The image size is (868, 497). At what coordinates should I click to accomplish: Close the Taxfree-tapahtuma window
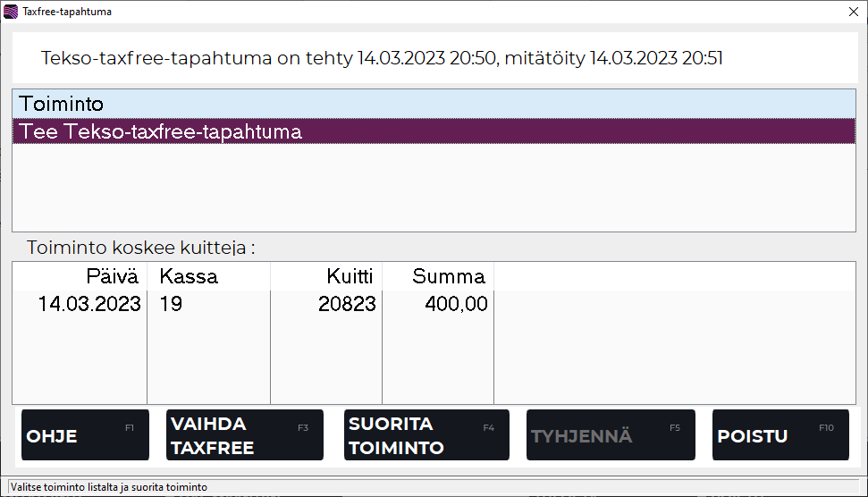coord(852,12)
